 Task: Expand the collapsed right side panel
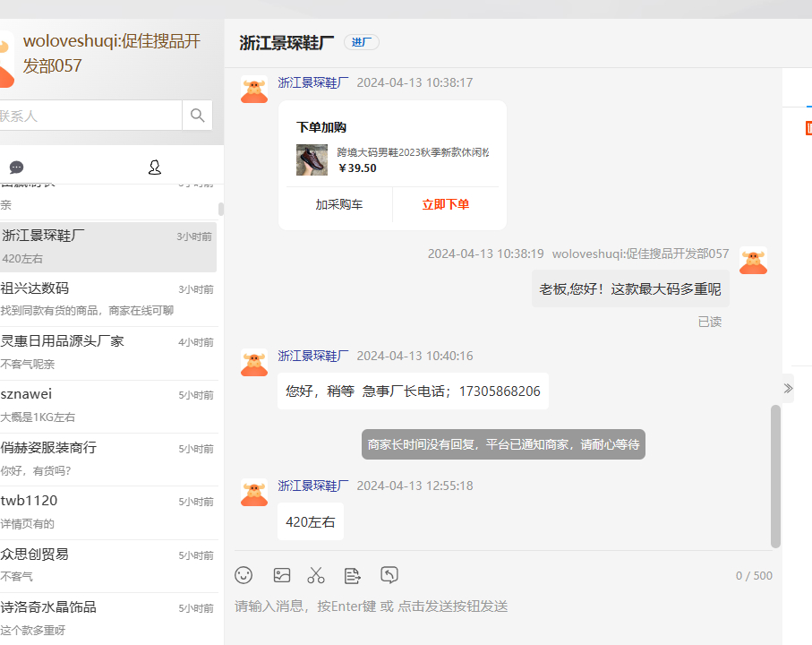[x=788, y=388]
